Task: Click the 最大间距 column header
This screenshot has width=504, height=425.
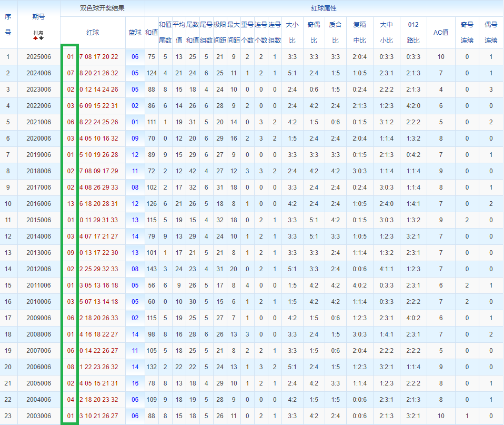Action: 234,33
